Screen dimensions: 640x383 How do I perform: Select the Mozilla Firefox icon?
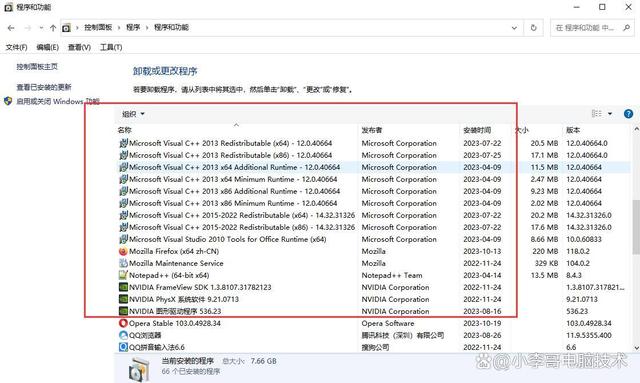tap(123, 251)
